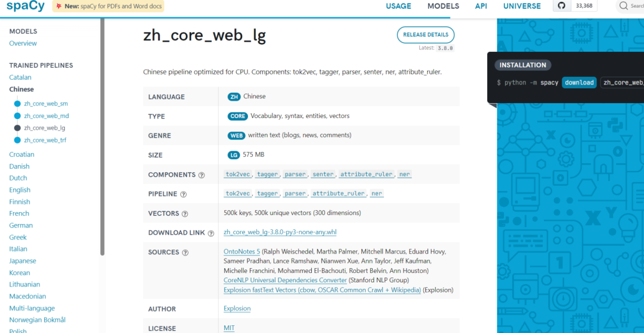Open the Macedonian pipelines link
This screenshot has width=644, height=333.
[27, 296]
